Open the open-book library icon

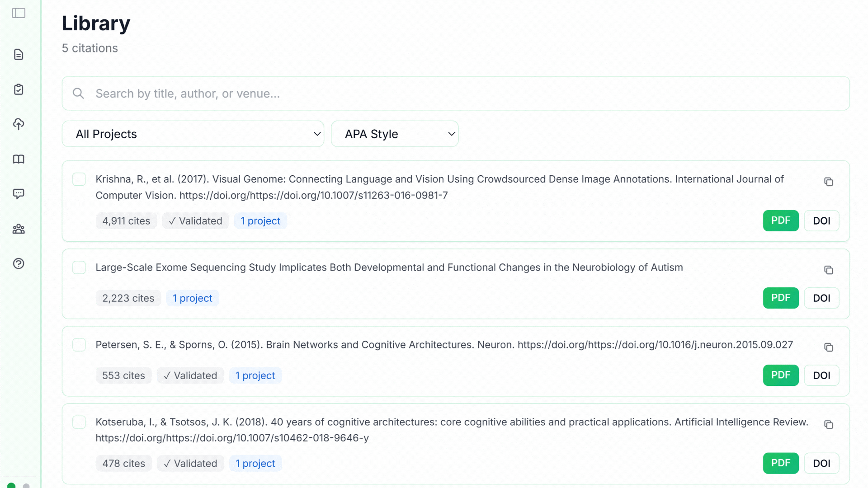click(x=19, y=159)
